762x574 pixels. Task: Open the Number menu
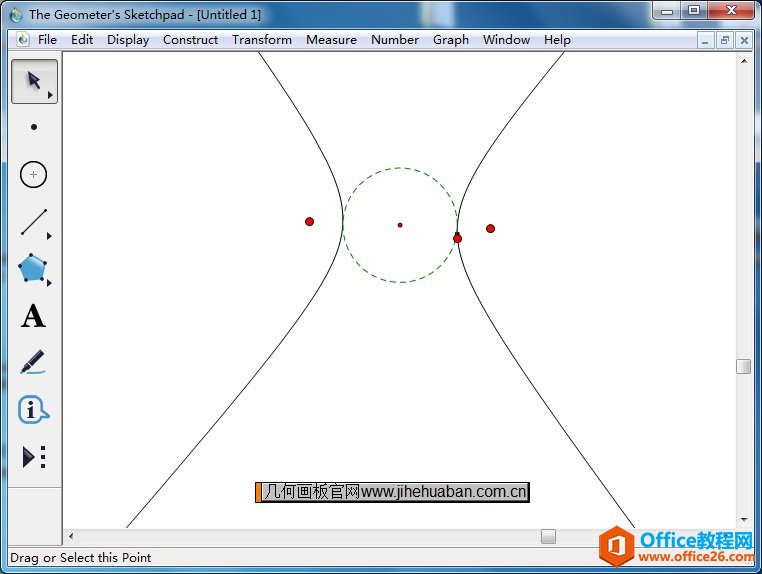coord(395,40)
